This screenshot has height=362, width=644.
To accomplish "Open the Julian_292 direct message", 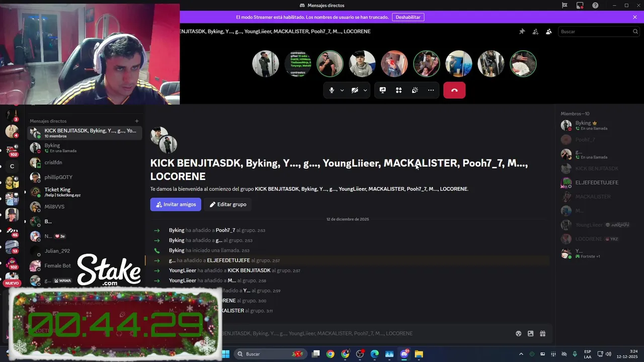I will point(85,251).
